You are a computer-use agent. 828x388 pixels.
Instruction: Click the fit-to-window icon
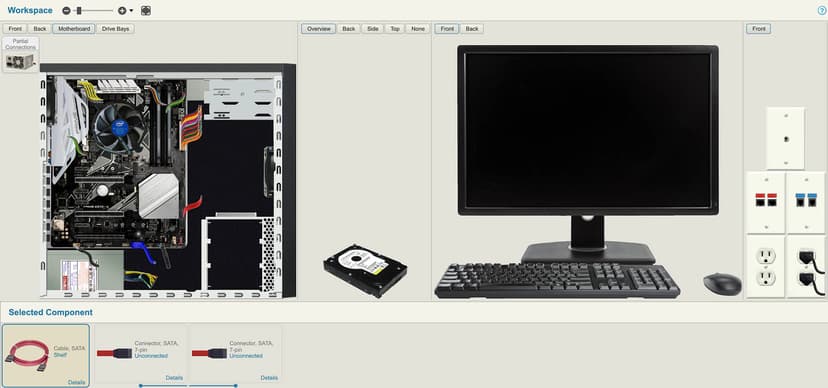[146, 11]
